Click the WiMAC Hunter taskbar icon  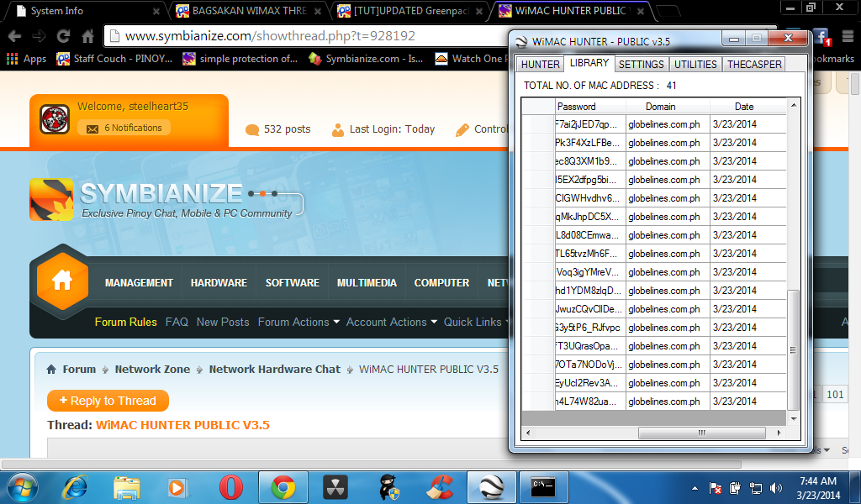click(x=491, y=487)
